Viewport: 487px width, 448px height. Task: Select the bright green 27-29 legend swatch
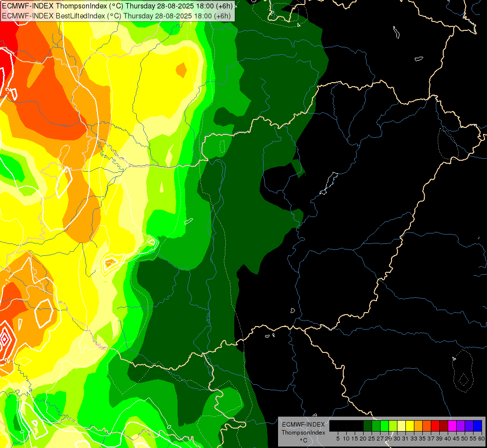point(385,426)
